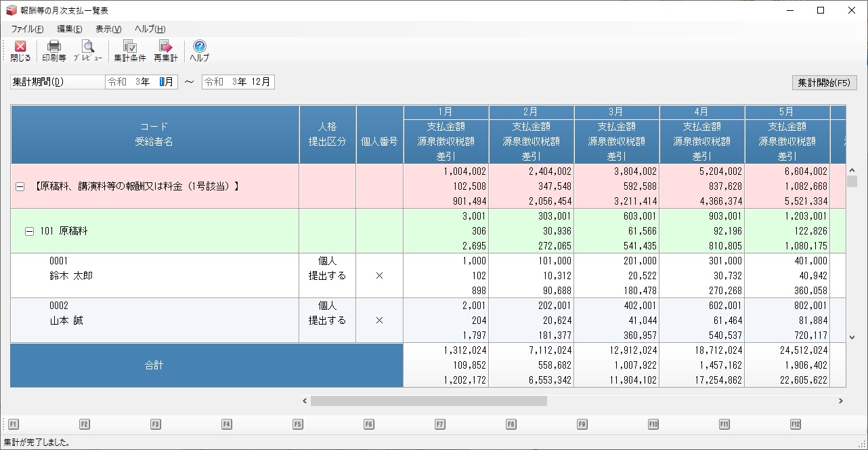Click the 再集計 recalculate icon
868x450 pixels.
point(165,47)
